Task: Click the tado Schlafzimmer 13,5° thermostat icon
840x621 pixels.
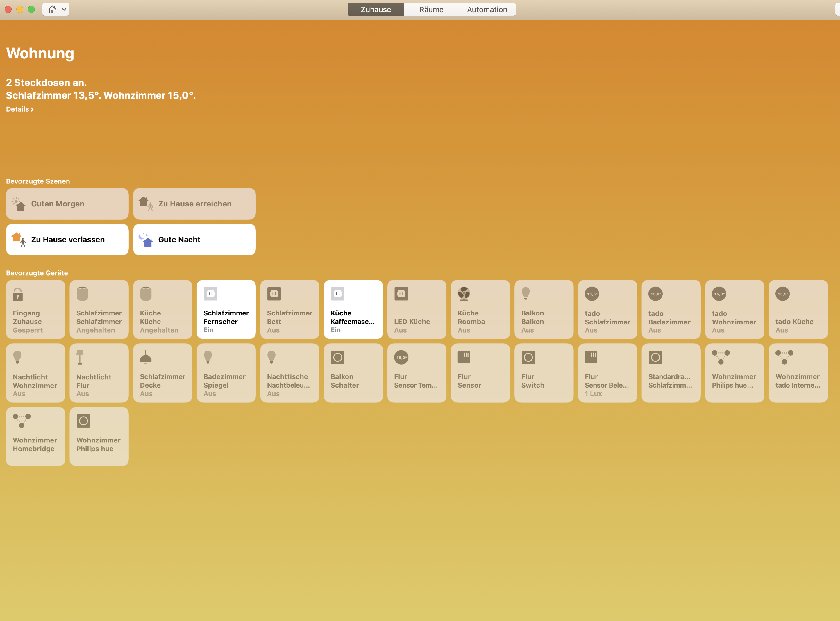Action: click(591, 294)
